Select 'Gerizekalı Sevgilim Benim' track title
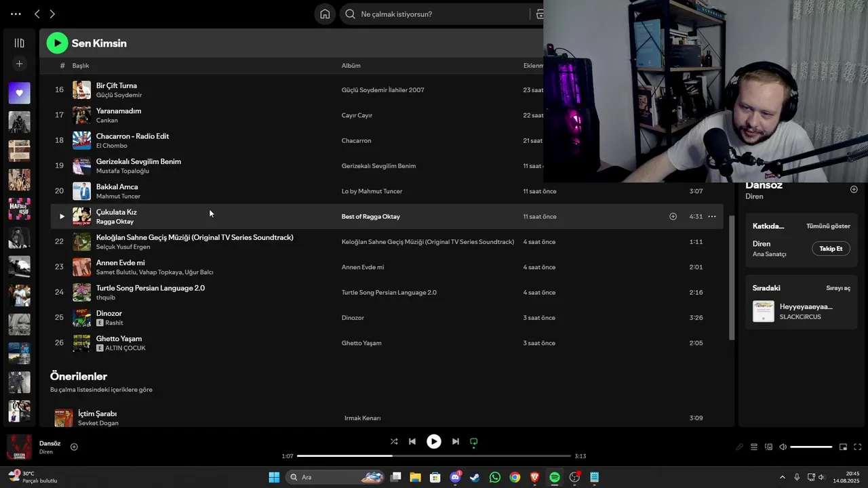The width and height of the screenshot is (868, 488). tap(138, 162)
